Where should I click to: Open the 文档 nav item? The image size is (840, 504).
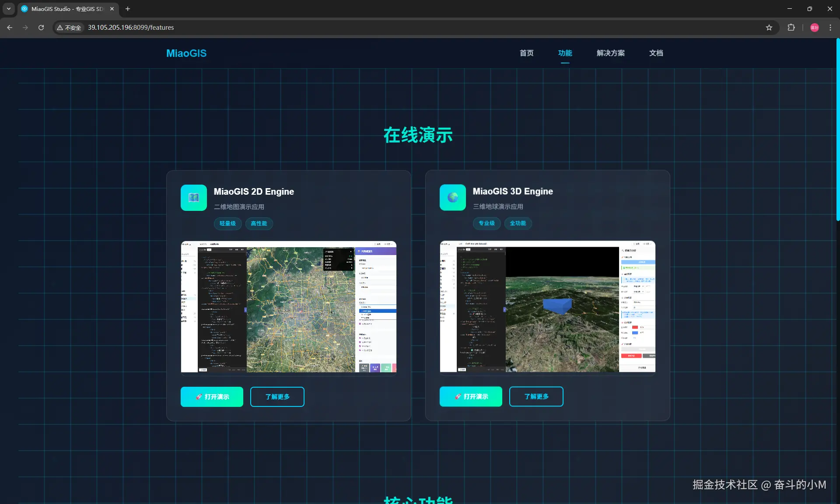656,53
